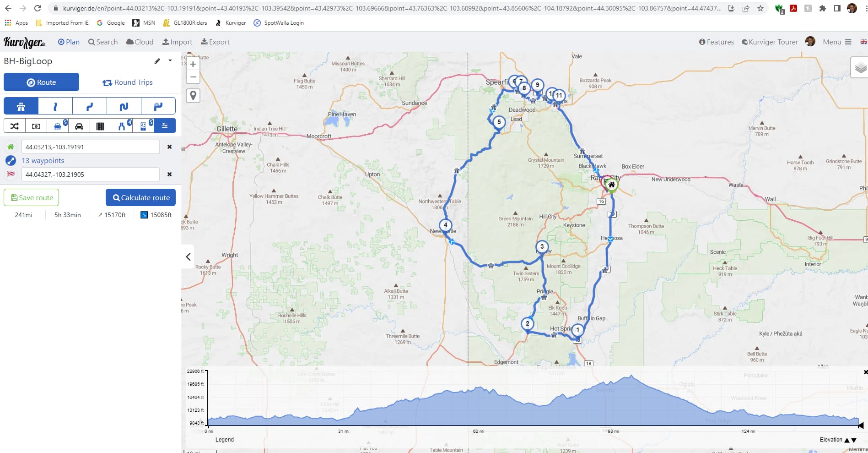
Task: Zoom in on the map
Action: (193, 65)
